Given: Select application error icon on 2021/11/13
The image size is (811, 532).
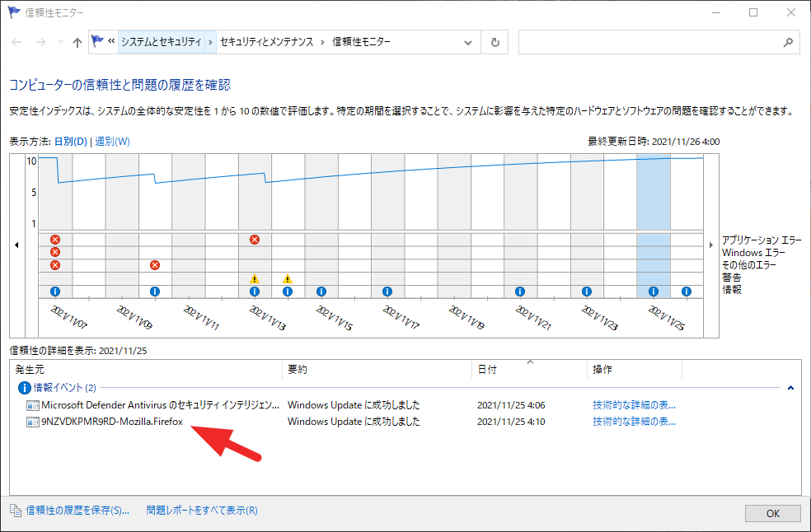Looking at the screenshot, I should tap(255, 240).
